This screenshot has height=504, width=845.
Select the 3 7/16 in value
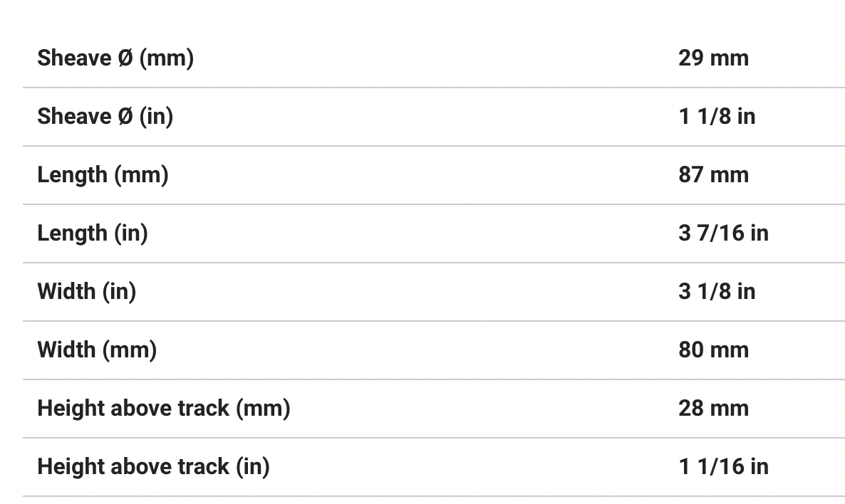pyautogui.click(x=723, y=233)
